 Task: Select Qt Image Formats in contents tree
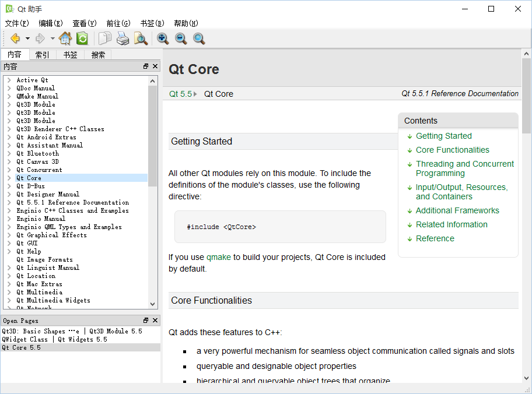coord(44,259)
